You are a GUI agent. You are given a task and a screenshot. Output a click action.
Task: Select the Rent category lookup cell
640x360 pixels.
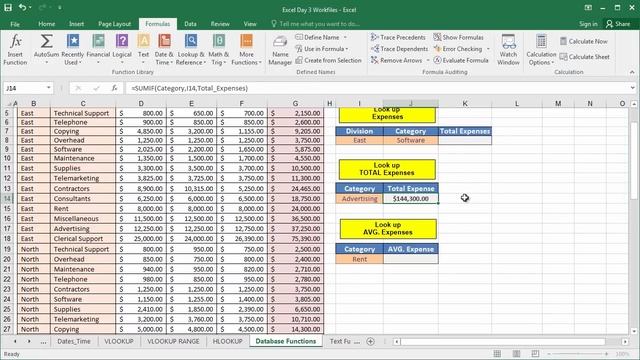360,259
